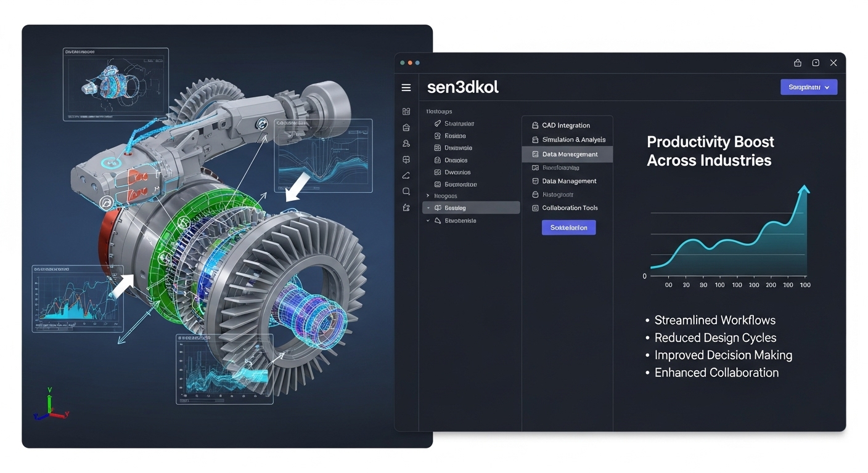Click the users icon in the left sidebar

pyautogui.click(x=406, y=143)
